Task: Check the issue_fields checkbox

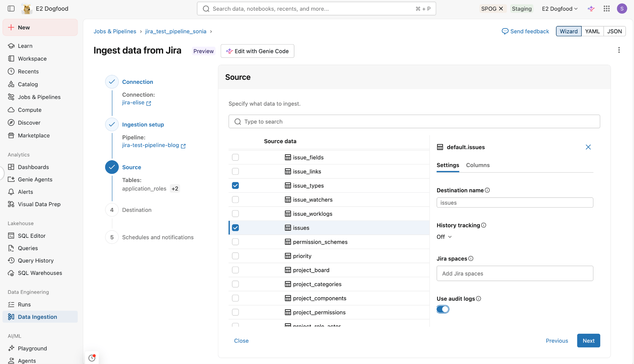Action: [235, 157]
